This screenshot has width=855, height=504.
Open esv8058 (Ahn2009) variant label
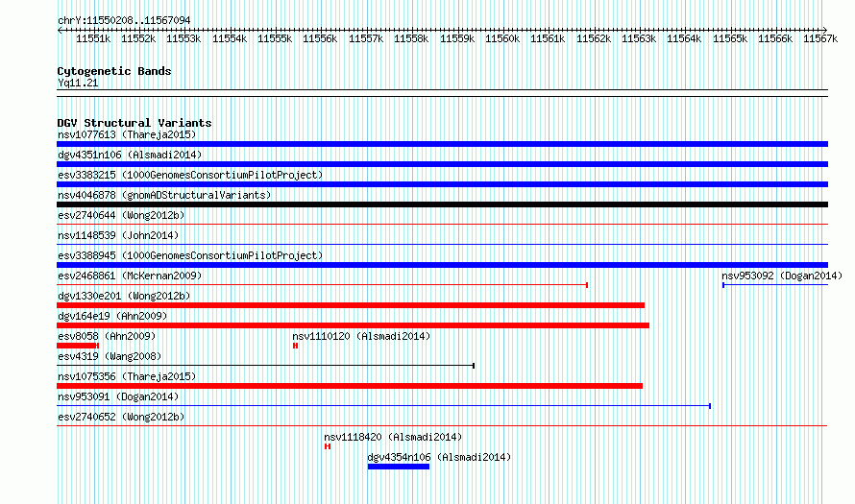pyautogui.click(x=107, y=336)
